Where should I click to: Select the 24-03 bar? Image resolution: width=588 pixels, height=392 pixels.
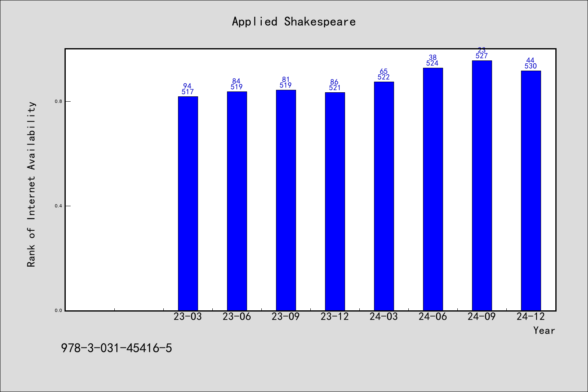384,196
